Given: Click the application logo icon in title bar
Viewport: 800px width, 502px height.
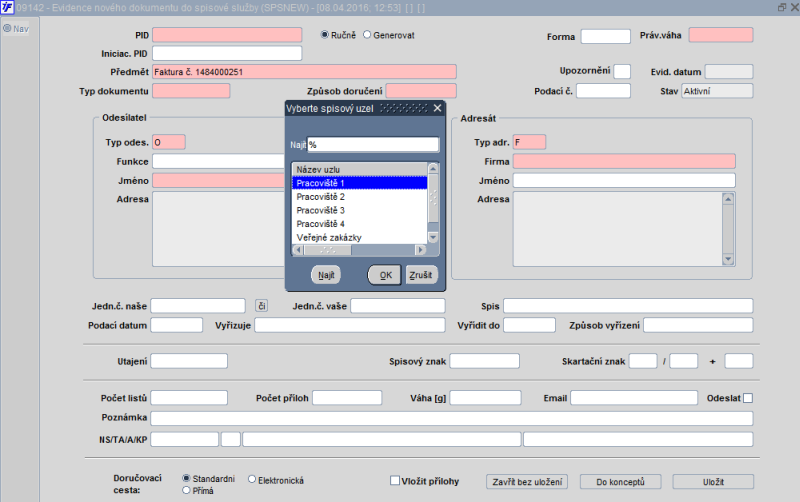Looking at the screenshot, I should (x=7, y=7).
